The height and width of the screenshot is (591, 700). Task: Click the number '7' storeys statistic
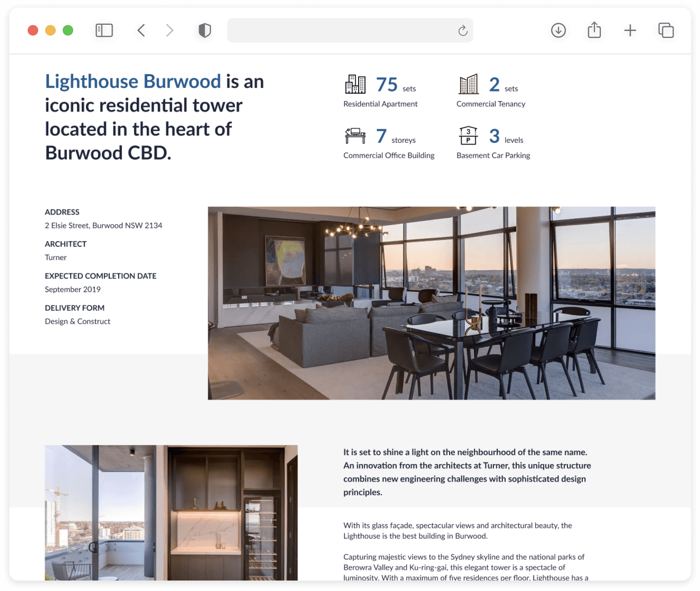381,136
